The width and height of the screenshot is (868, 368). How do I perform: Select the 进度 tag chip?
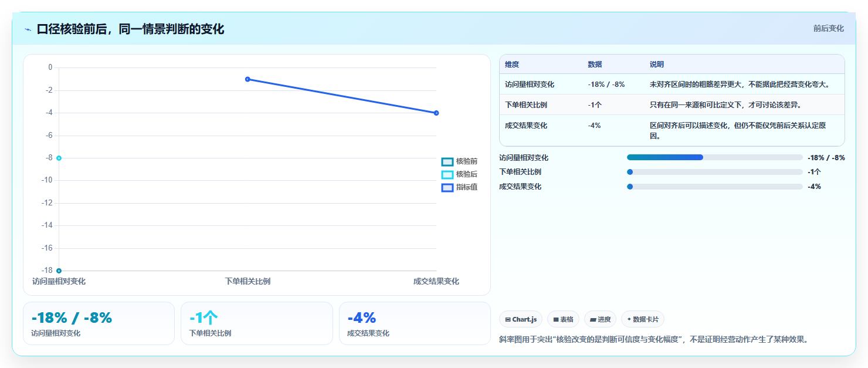tap(600, 319)
